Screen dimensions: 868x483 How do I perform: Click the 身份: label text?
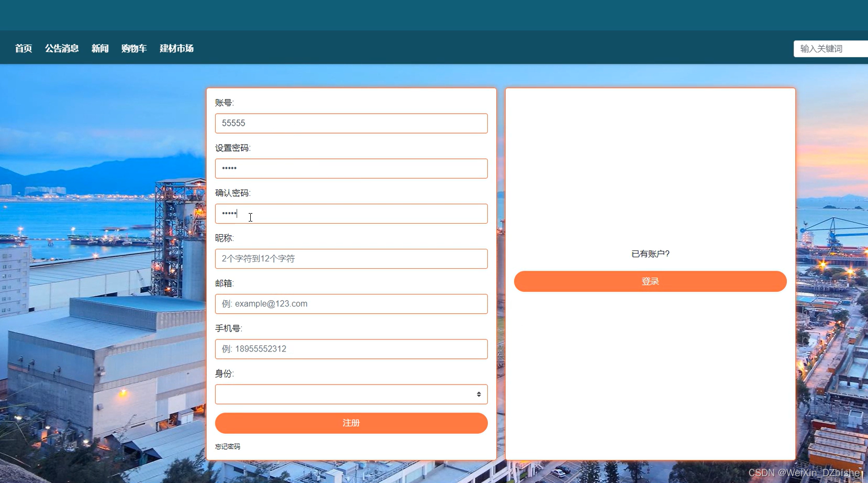coord(225,374)
